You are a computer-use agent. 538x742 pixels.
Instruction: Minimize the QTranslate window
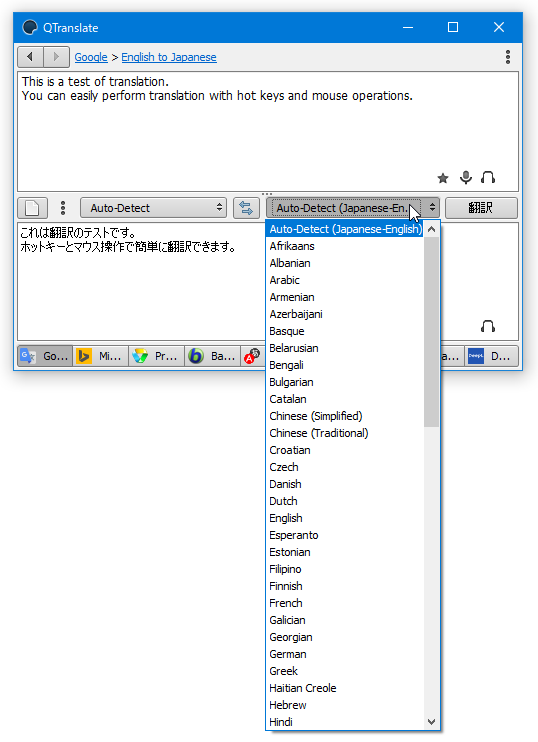click(408, 27)
